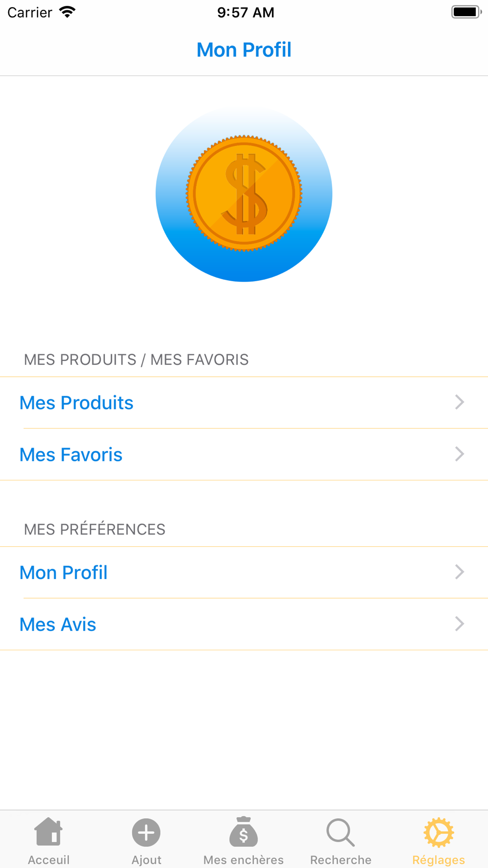Tap the gold dollar coin avatar
The image size is (488, 868).
coord(244,194)
